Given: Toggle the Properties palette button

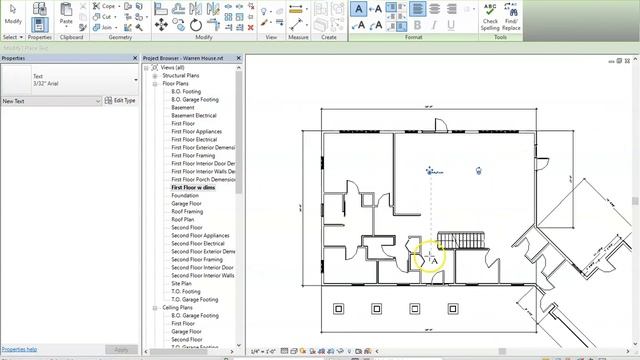Looking at the screenshot, I should point(40,25).
